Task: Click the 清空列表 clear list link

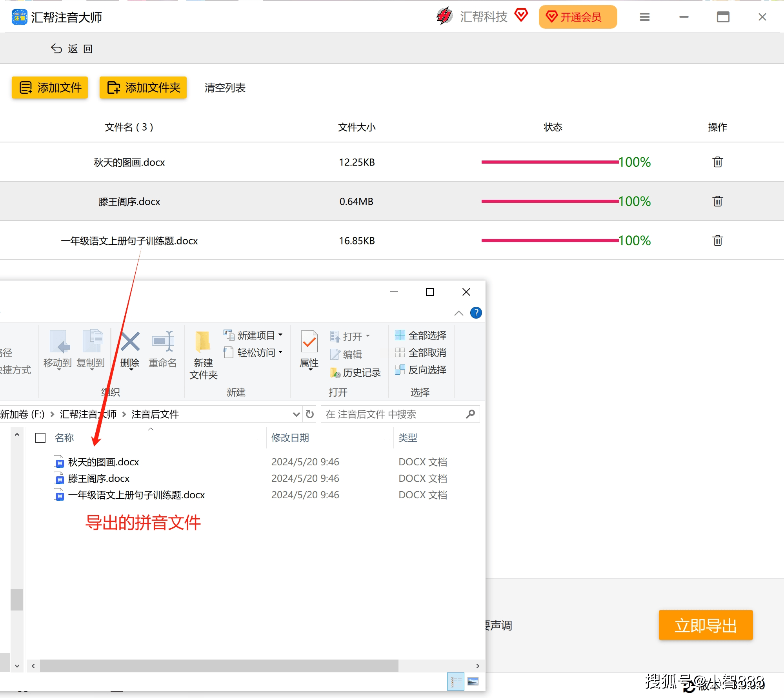Action: 225,88
